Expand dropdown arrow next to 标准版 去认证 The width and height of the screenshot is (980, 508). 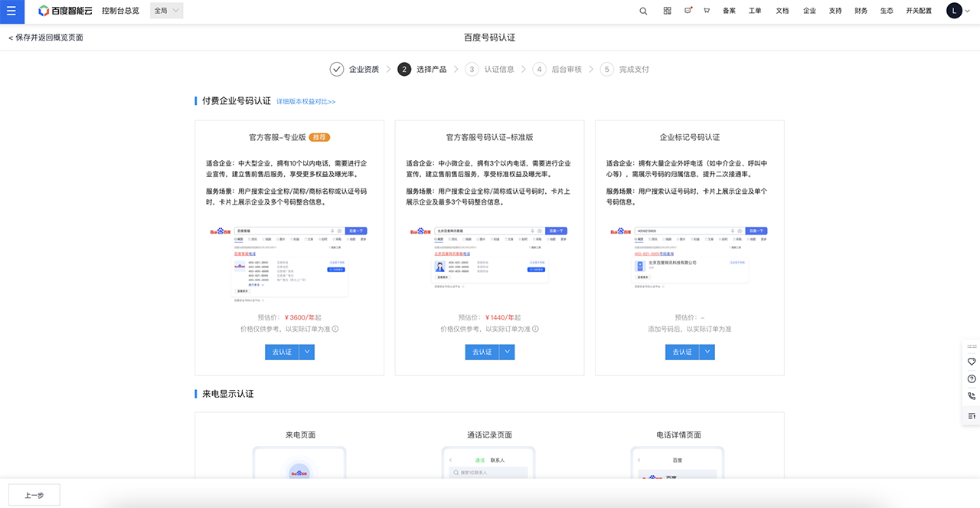coord(506,352)
